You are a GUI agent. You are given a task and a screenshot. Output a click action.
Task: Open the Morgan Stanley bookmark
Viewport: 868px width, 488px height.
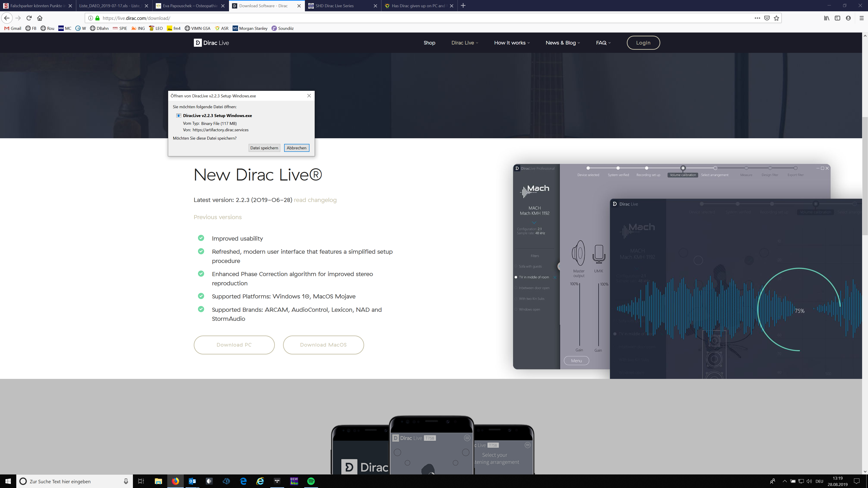[x=250, y=28]
